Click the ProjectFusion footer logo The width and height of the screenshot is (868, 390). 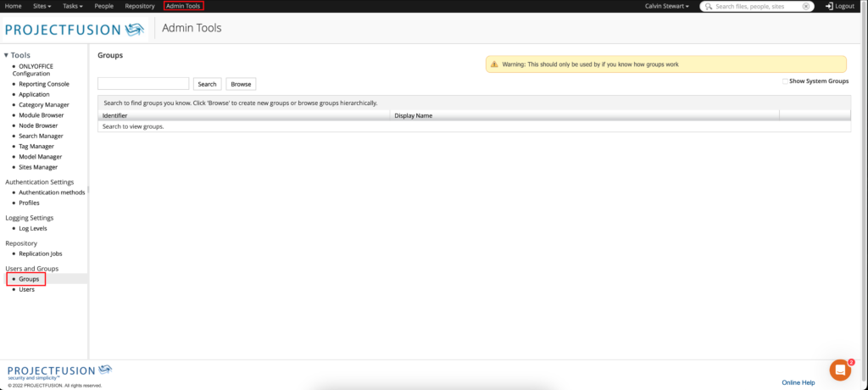(59, 372)
